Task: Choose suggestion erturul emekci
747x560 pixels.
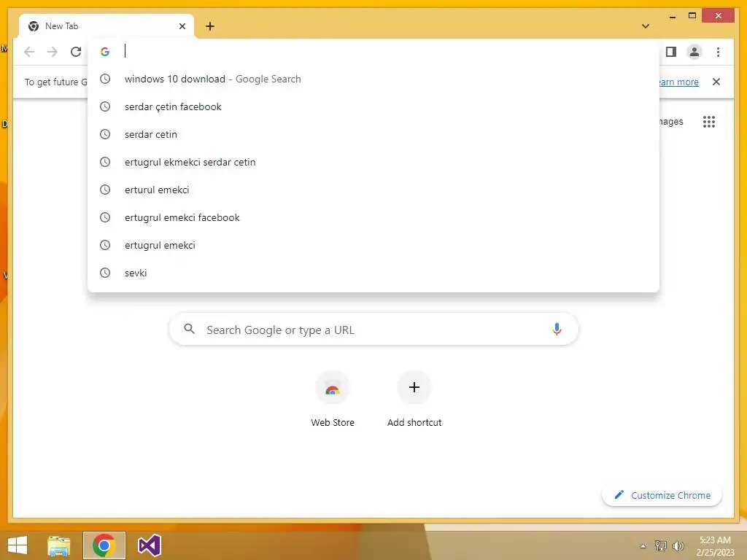Action: [373, 190]
